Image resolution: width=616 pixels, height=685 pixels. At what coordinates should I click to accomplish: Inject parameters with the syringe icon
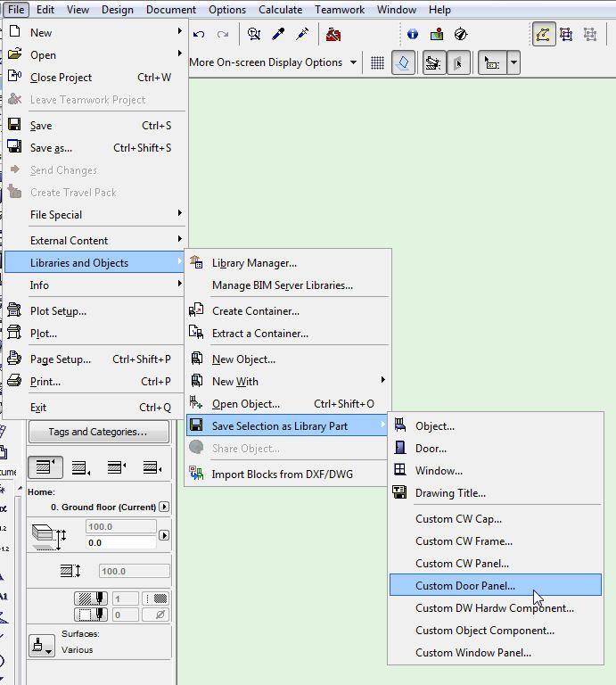click(302, 34)
